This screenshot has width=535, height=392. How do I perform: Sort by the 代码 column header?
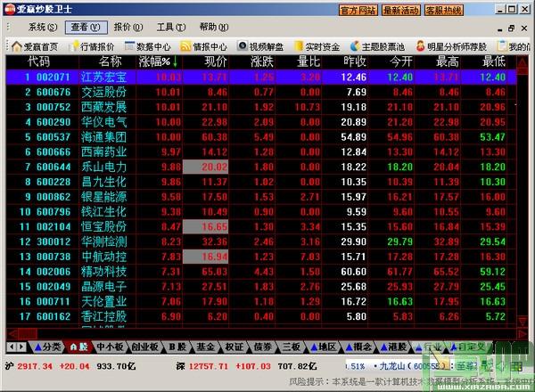pyautogui.click(x=39, y=61)
